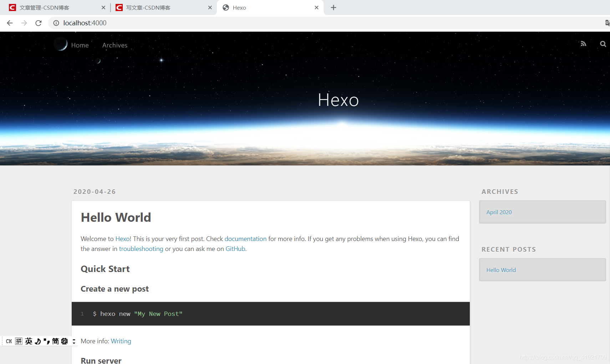The image size is (610, 364).
Task: Open April 2020 archive link
Action: pos(499,212)
